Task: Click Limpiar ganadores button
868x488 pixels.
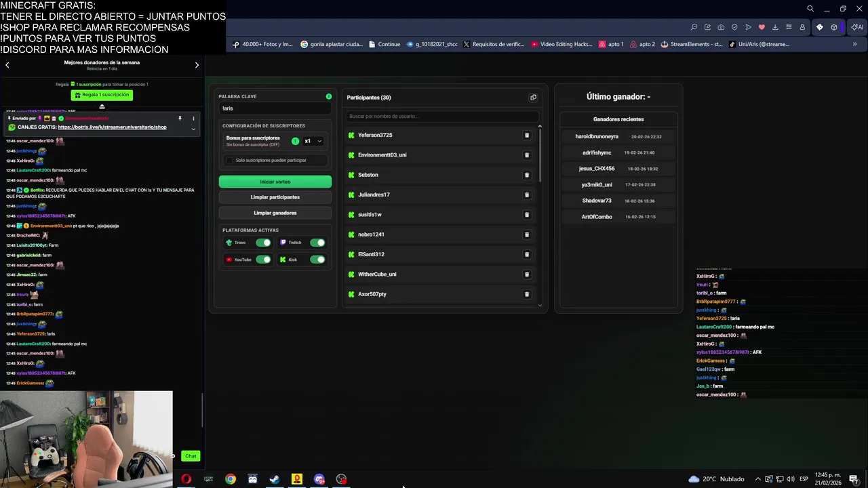Action: tap(275, 213)
